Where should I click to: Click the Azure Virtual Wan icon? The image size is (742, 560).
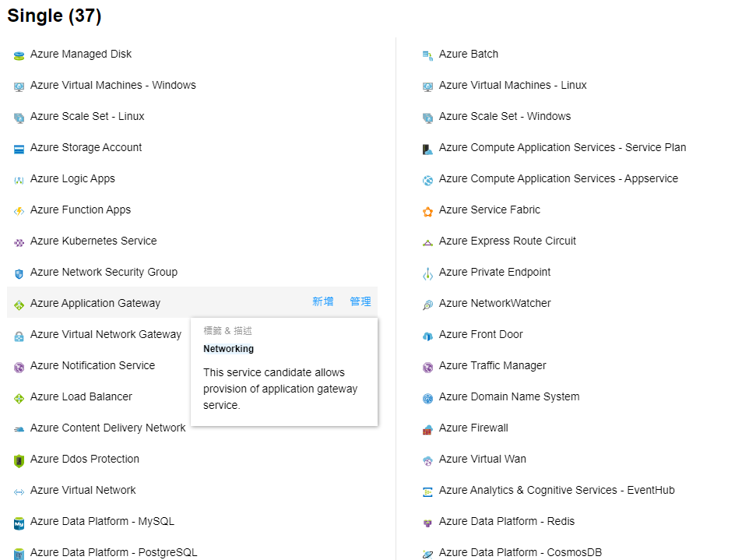pyautogui.click(x=427, y=461)
